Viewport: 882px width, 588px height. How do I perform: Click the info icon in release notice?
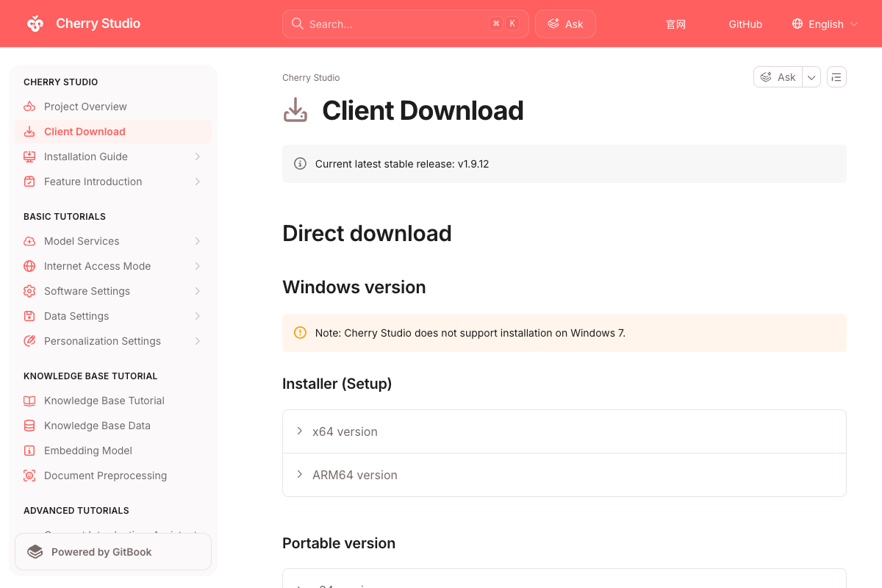pos(300,164)
